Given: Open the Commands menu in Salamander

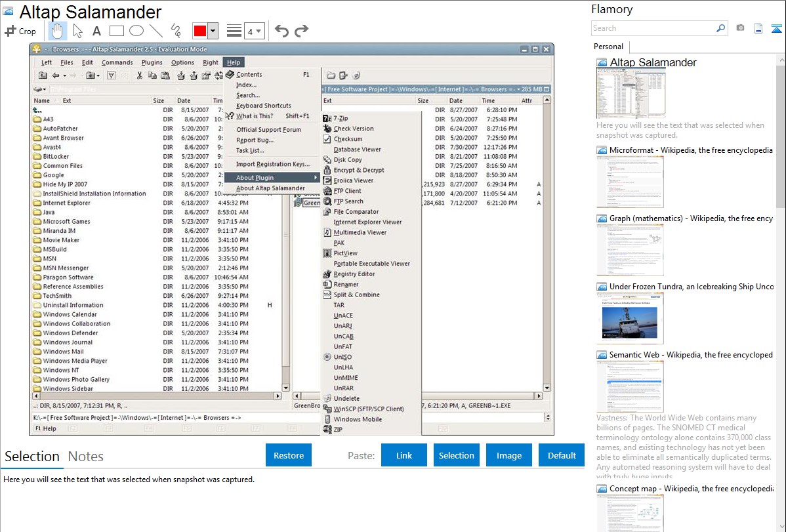Looking at the screenshot, I should click(117, 62).
